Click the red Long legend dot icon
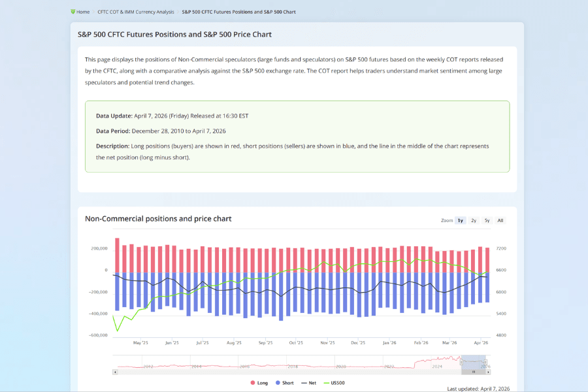The width and height of the screenshot is (588, 392). point(252,382)
